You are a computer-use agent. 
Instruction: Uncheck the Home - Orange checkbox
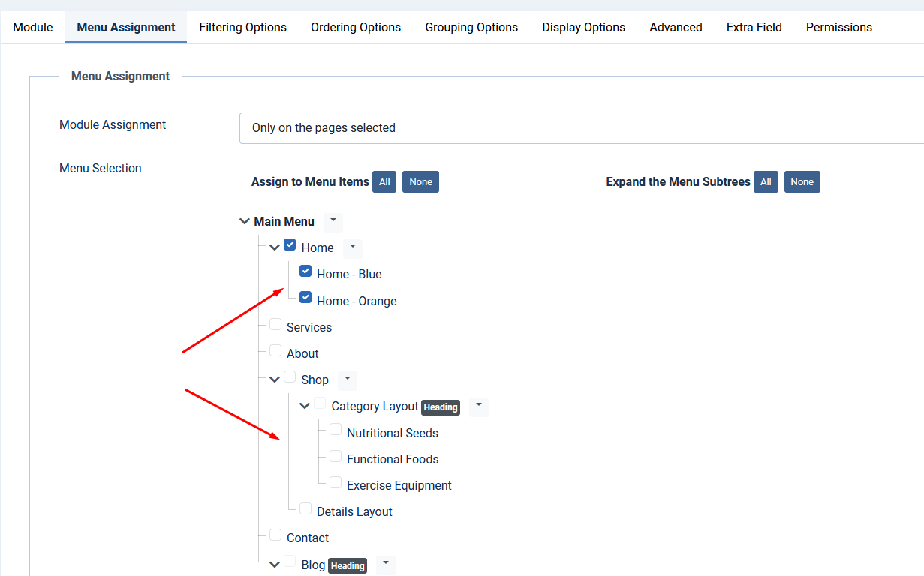click(x=305, y=298)
